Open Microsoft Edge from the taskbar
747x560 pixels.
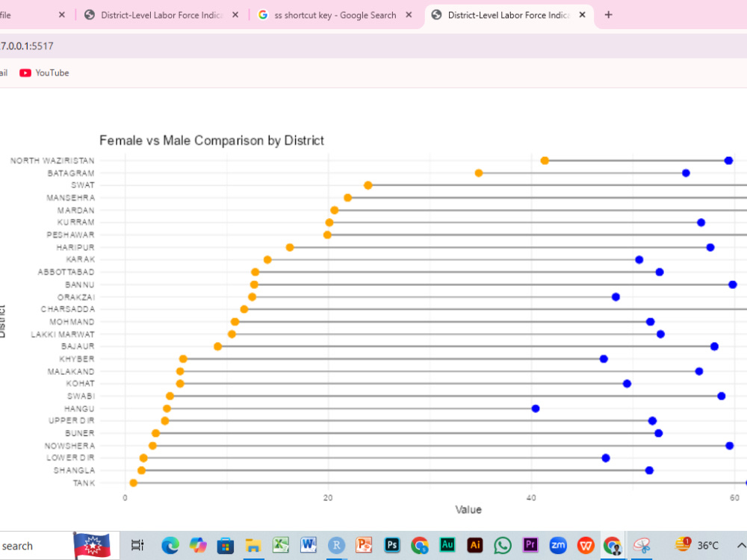coord(170,545)
